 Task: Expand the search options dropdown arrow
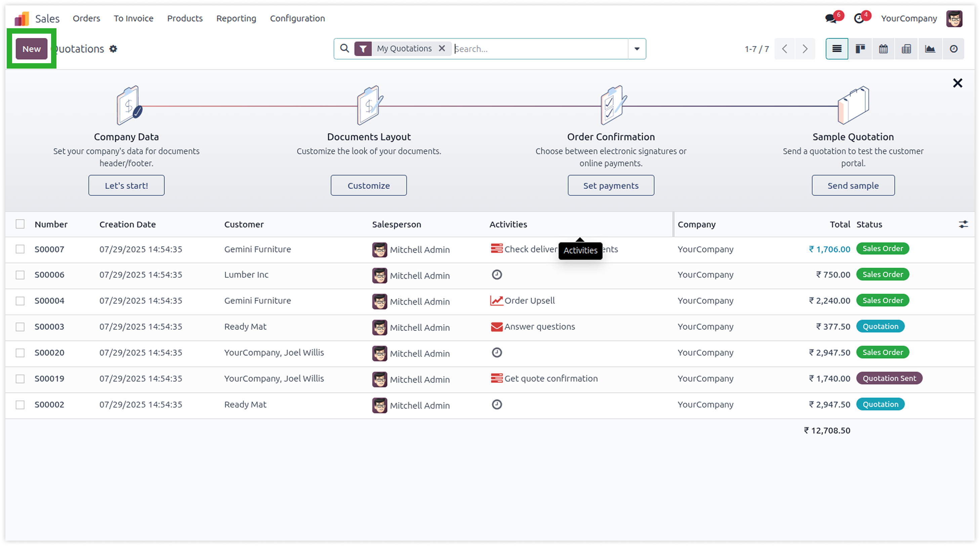[x=637, y=49]
